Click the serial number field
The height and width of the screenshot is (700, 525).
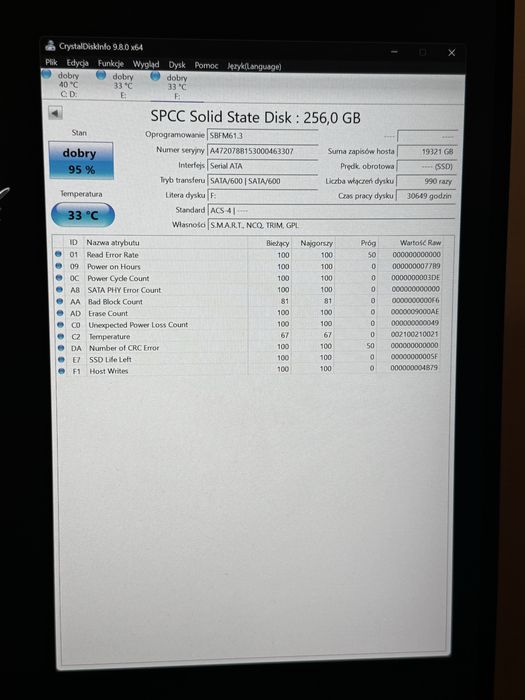coord(262,151)
